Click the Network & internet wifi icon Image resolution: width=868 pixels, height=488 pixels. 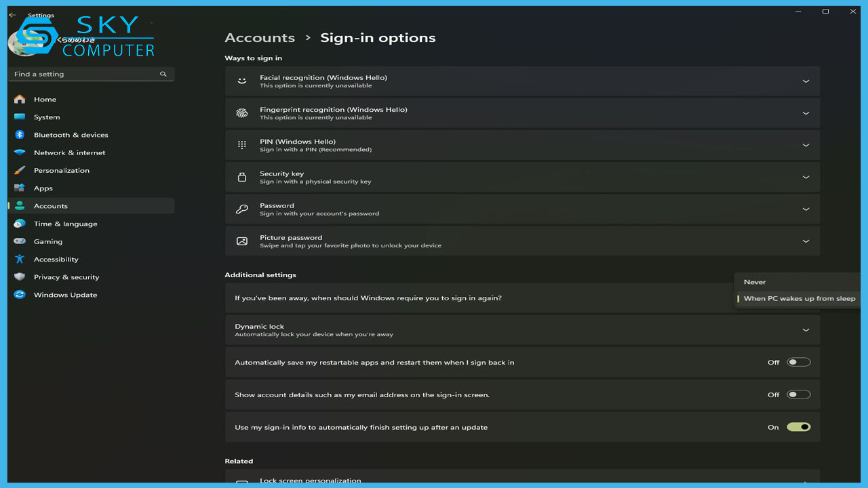(20, 152)
